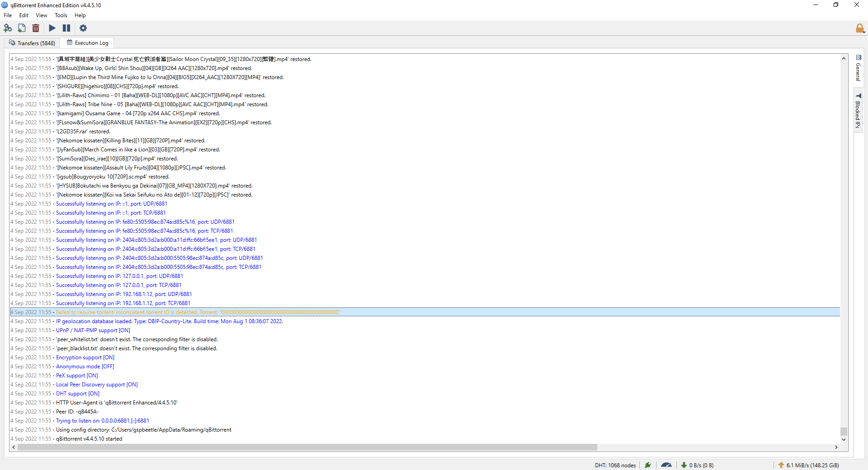Select the Blocked IPs vertical side tab
The height and width of the screenshot is (470, 868).
point(859,111)
